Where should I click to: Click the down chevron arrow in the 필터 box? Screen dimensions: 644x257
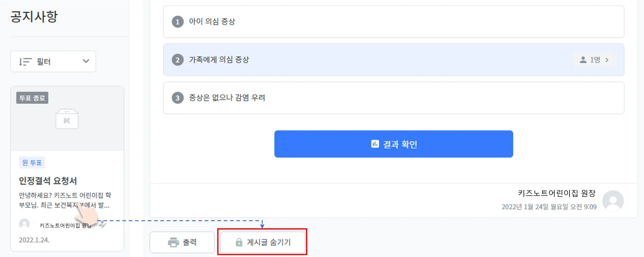(x=86, y=61)
